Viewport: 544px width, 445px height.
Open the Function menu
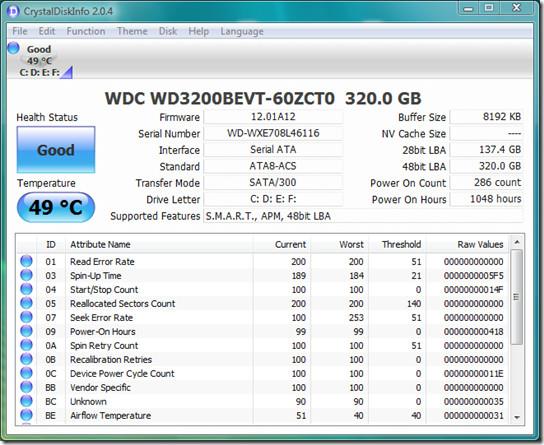pyautogui.click(x=86, y=31)
